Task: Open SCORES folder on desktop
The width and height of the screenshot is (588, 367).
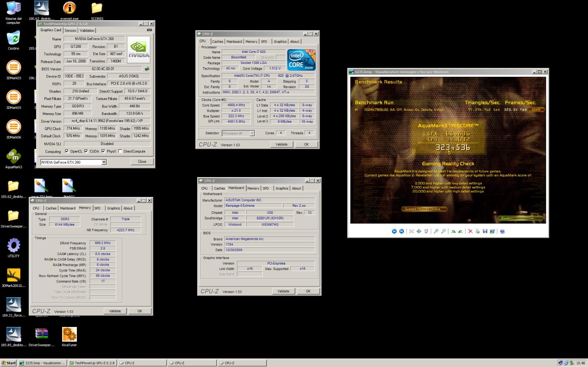Action: pyautogui.click(x=97, y=11)
